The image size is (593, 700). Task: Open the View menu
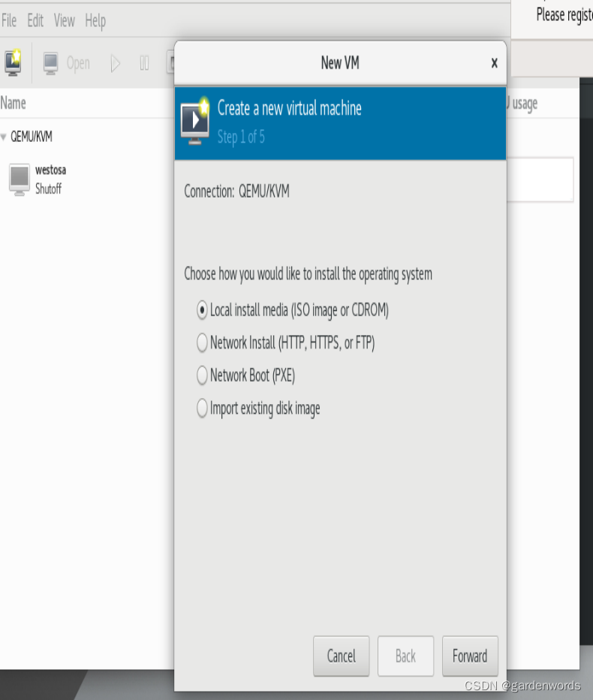point(65,20)
